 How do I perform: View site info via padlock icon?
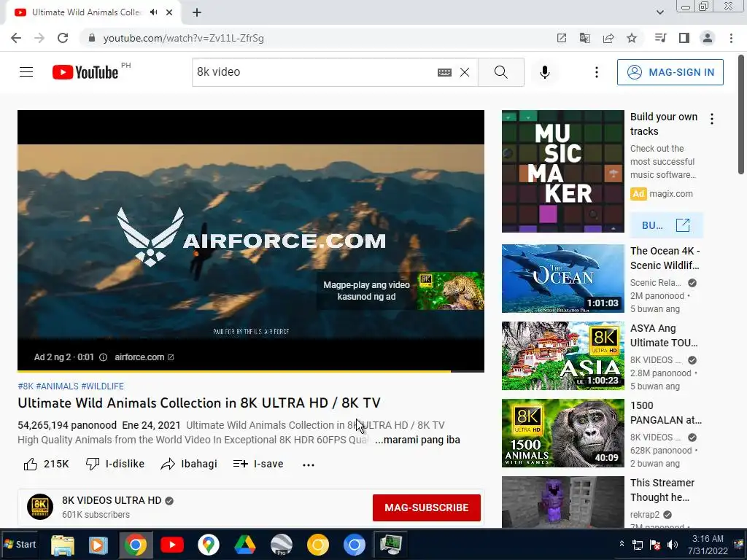92,38
